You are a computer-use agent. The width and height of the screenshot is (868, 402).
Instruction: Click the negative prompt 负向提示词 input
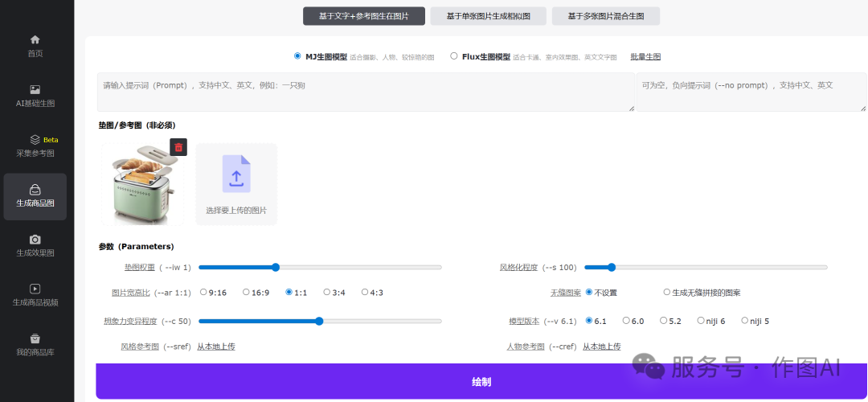751,92
